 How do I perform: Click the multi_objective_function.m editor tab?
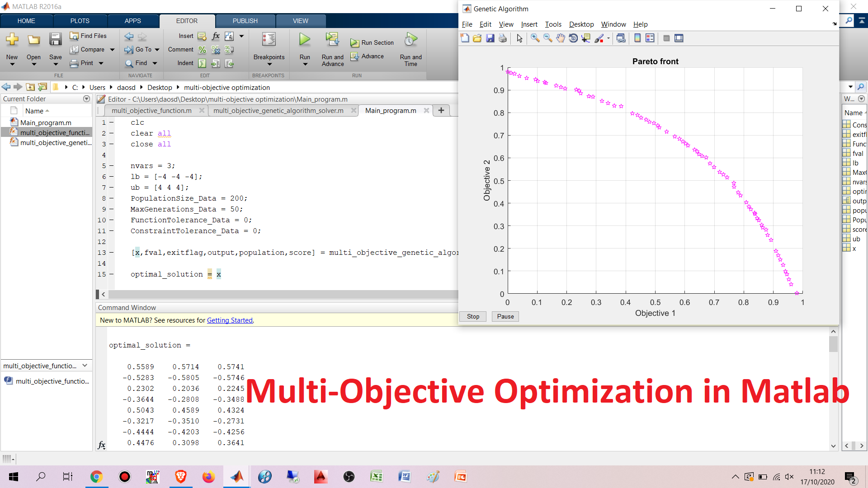(151, 110)
